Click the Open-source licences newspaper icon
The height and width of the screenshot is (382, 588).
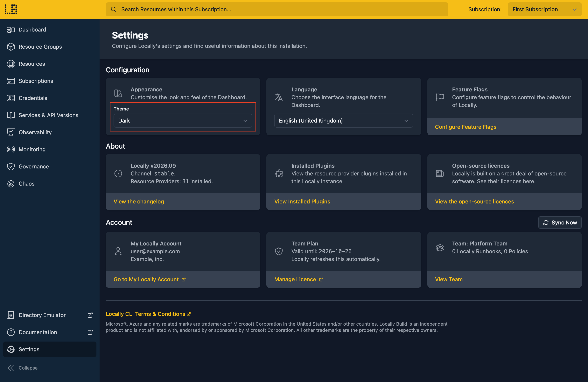coord(440,173)
